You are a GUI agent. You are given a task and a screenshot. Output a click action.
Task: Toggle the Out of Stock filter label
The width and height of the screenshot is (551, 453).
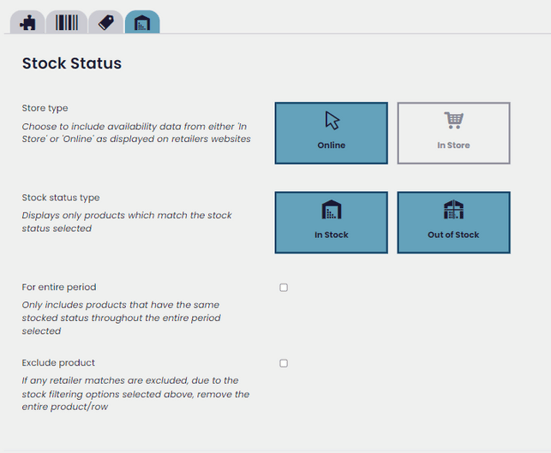click(454, 235)
